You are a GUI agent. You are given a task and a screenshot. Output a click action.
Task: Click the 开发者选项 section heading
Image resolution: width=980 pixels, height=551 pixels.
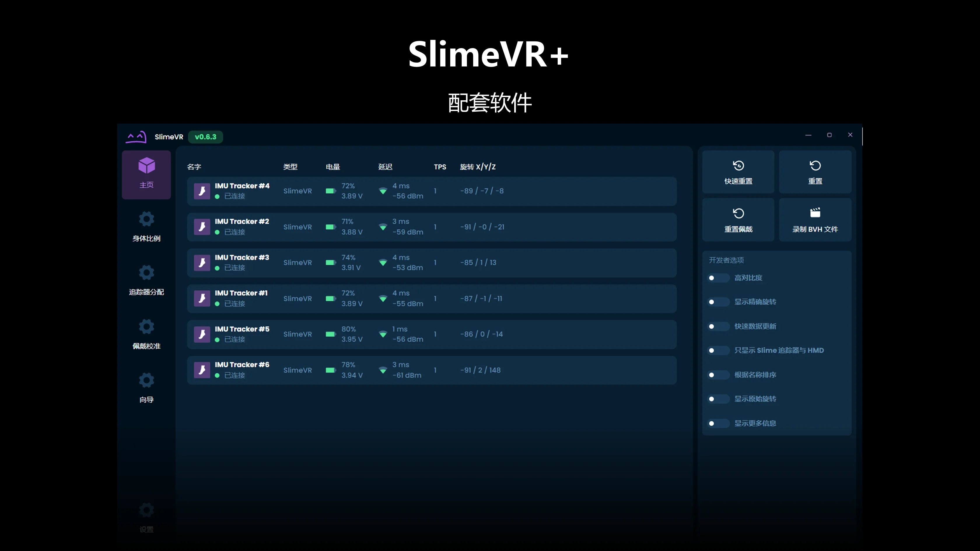point(726,260)
